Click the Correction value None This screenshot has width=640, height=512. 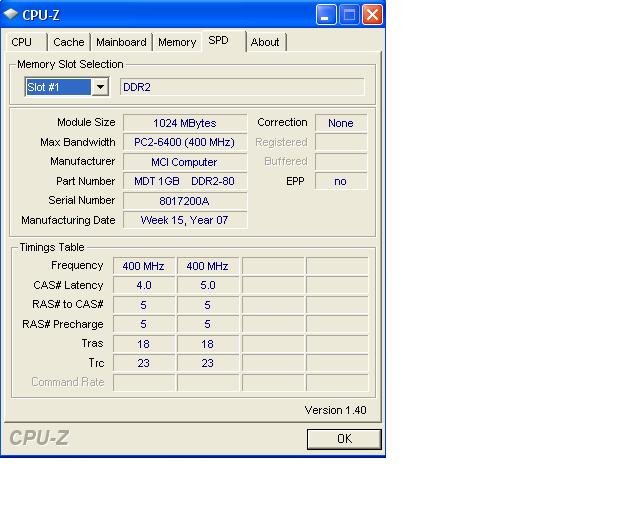pos(341,123)
